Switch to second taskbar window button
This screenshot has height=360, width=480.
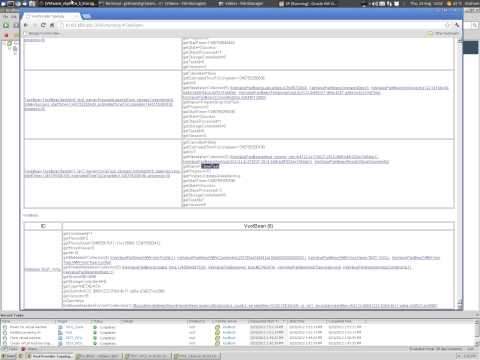(x=99, y=356)
